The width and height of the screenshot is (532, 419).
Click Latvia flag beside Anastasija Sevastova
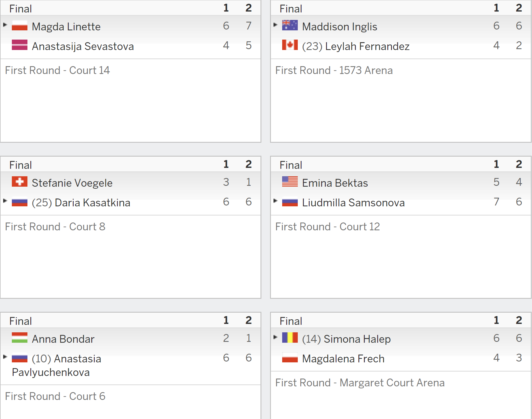pyautogui.click(x=20, y=45)
